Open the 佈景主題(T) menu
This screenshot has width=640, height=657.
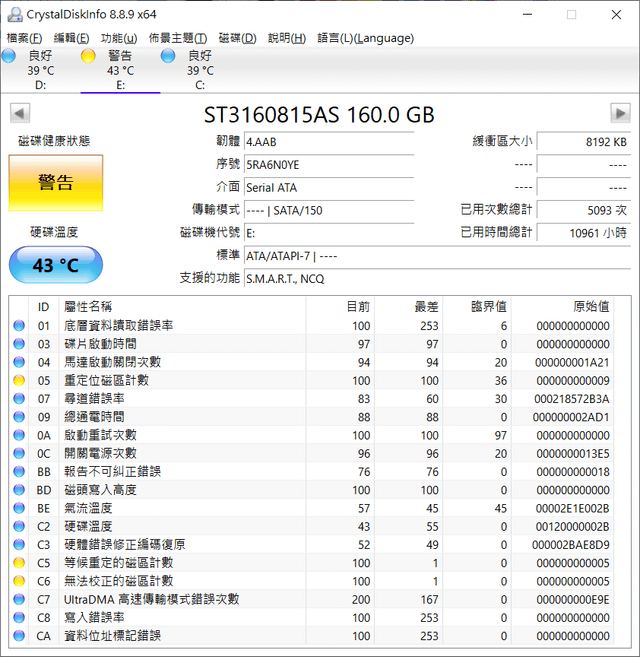point(178,38)
